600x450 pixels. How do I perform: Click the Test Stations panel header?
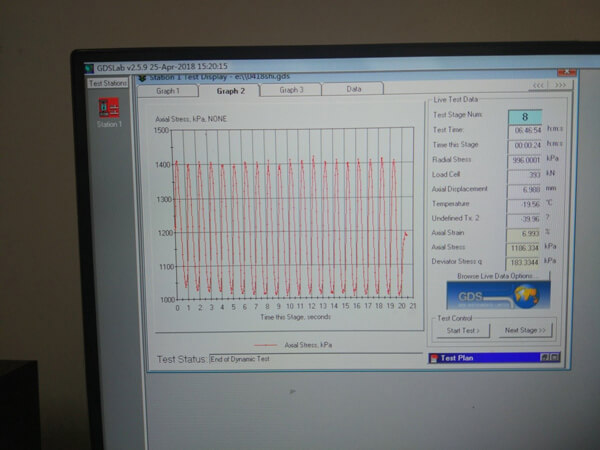(x=107, y=83)
